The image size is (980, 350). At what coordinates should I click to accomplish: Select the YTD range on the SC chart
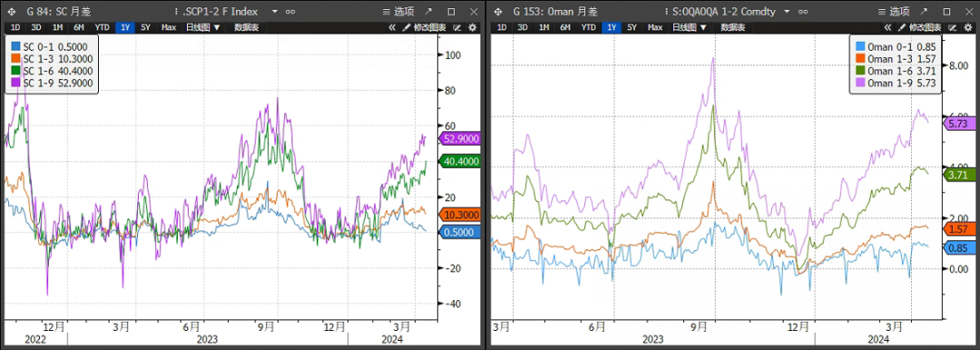click(102, 27)
